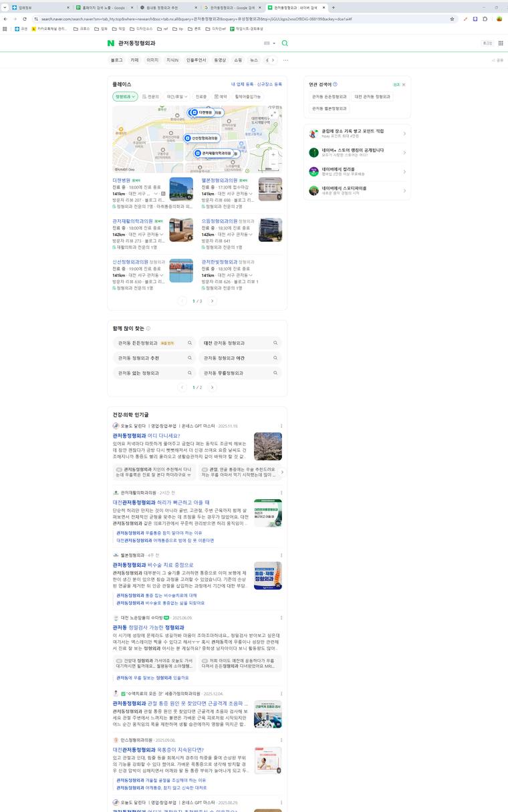Switch to the 블로그 search tab
Image resolution: width=508 pixels, height=812 pixels.
117,60
